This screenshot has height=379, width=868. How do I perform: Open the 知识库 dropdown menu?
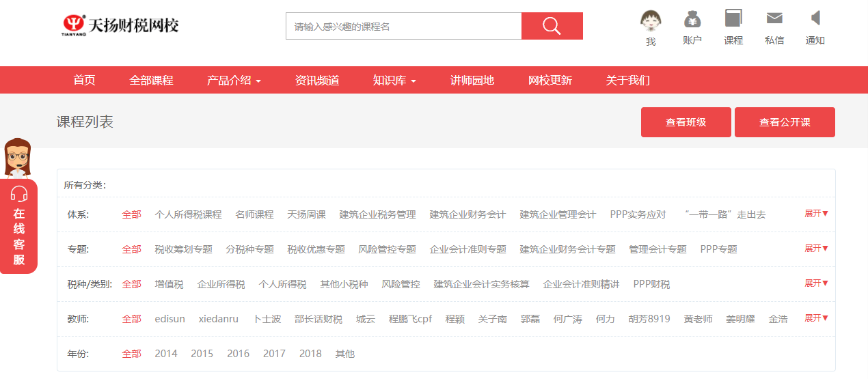point(394,81)
